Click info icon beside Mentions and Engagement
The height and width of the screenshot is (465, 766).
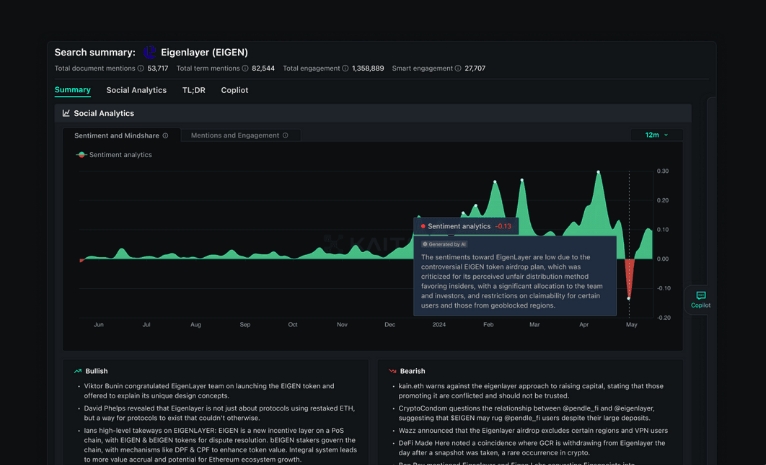pos(286,136)
